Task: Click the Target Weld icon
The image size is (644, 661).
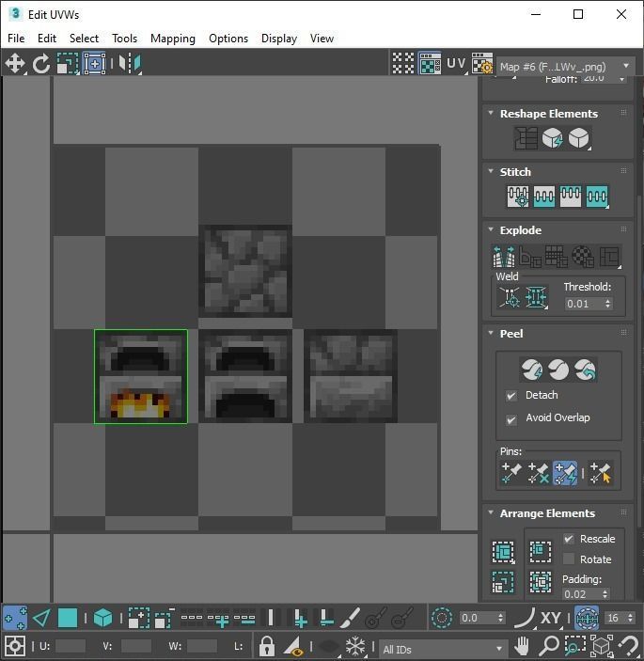Action: (510, 298)
